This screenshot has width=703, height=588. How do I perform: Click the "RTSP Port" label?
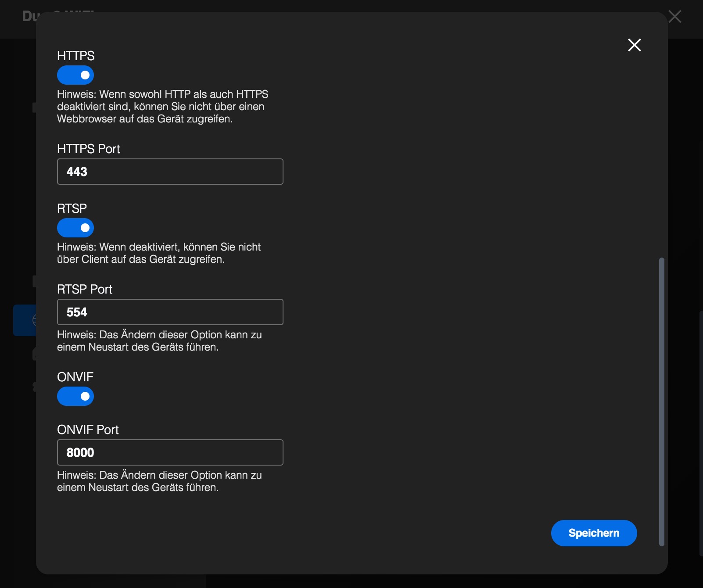[x=85, y=289]
